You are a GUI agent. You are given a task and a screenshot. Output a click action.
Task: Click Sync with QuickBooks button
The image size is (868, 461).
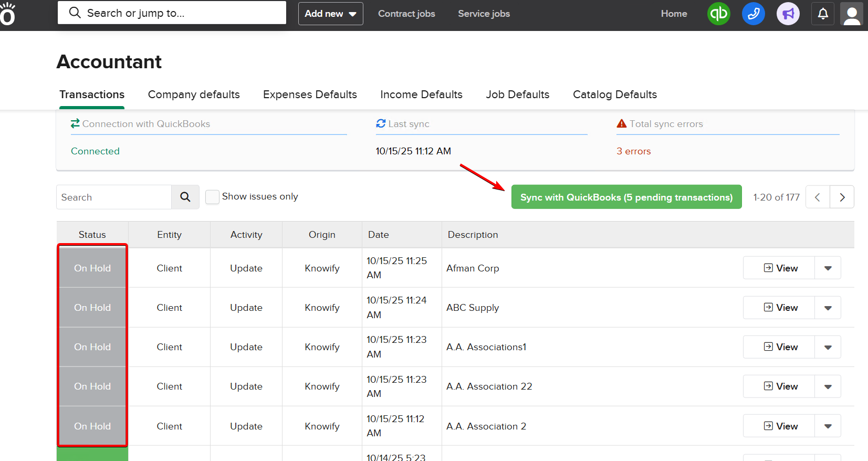[x=626, y=197]
